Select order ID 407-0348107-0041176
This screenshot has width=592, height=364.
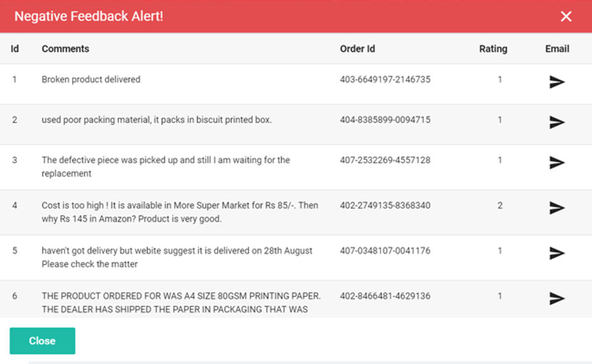coord(385,251)
